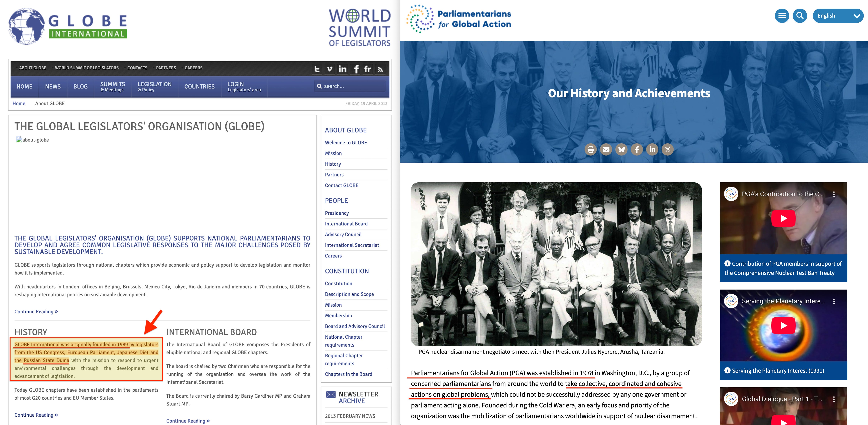Click the PGA search magnifier icon

click(800, 16)
